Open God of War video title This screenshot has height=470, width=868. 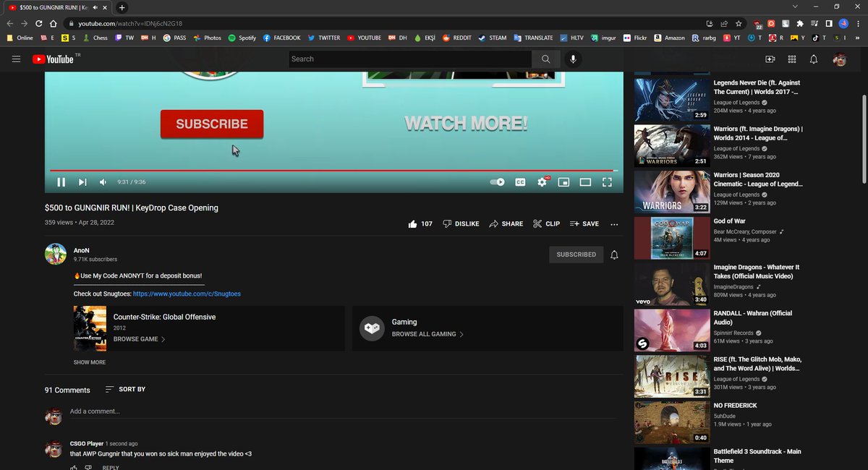point(730,221)
